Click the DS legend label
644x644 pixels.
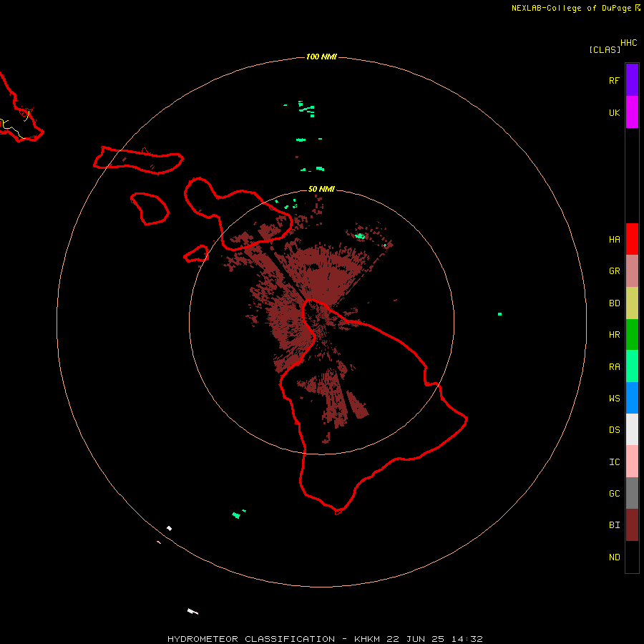point(614,430)
